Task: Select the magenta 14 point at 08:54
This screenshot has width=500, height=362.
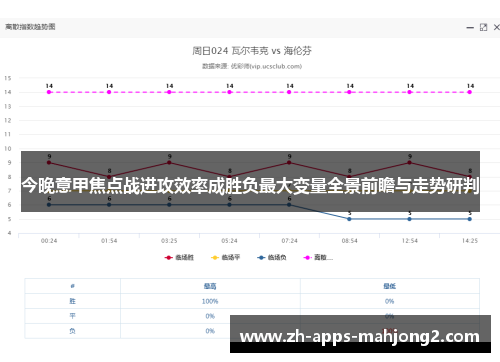Action: [x=349, y=92]
